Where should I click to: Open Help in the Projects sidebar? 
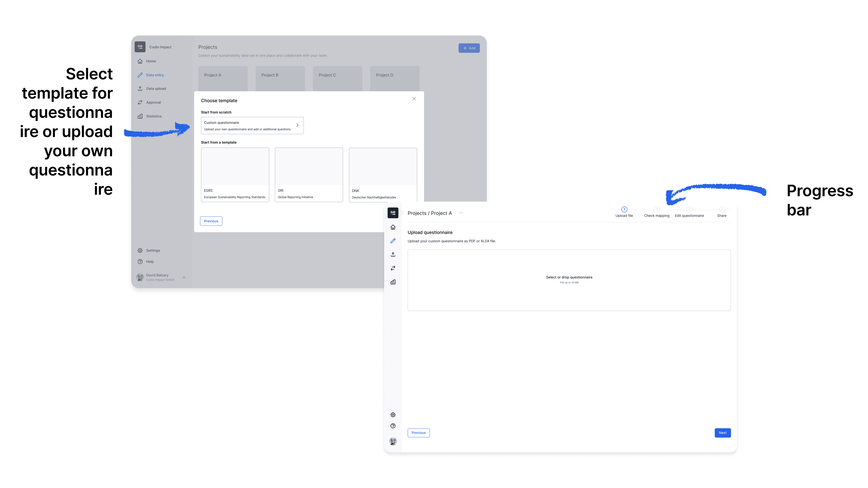146,262
